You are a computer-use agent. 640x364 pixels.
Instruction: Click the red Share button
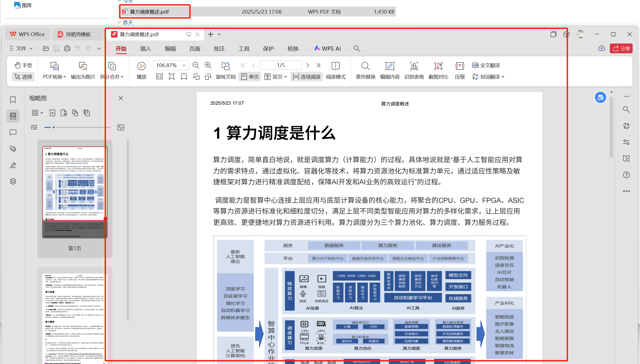tap(621, 48)
